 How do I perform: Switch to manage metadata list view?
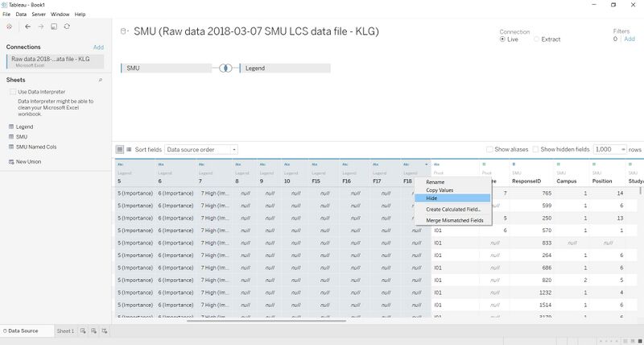pos(129,150)
